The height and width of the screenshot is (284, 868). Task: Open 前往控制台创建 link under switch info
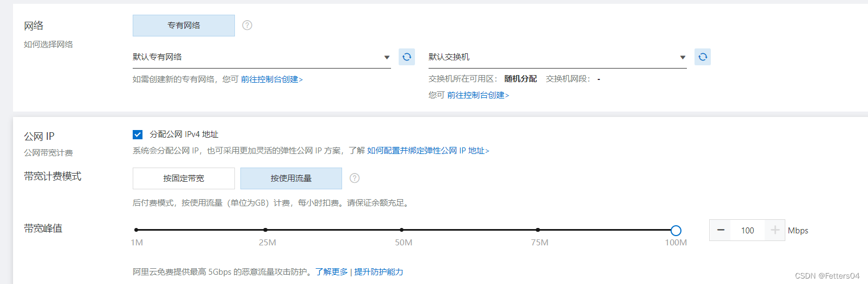[x=478, y=95]
